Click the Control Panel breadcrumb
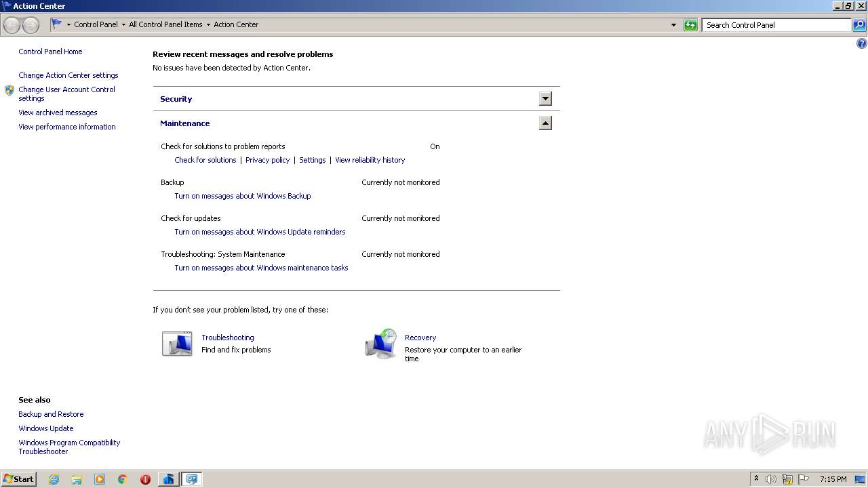The image size is (868, 488). click(x=96, y=24)
